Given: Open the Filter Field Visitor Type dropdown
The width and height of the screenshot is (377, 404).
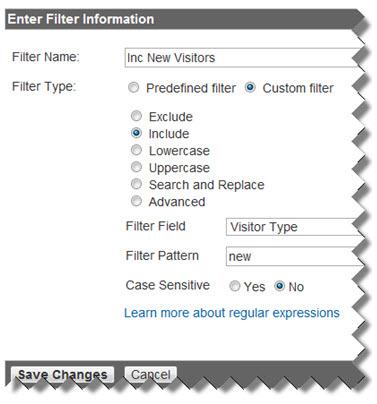Looking at the screenshot, I should (294, 227).
